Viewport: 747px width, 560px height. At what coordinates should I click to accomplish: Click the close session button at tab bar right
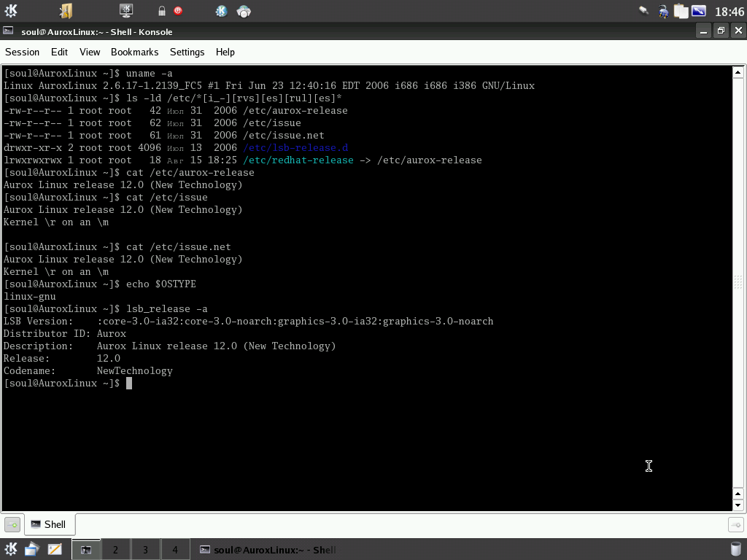pyautogui.click(x=736, y=525)
